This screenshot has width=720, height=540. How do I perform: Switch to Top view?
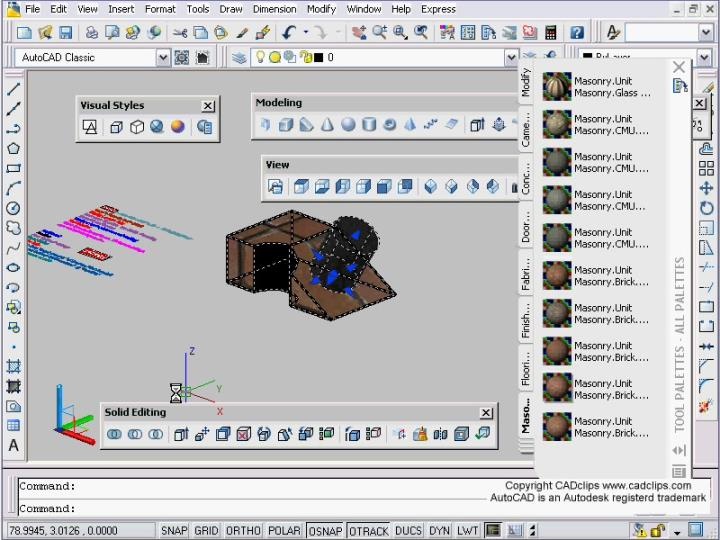(x=301, y=186)
